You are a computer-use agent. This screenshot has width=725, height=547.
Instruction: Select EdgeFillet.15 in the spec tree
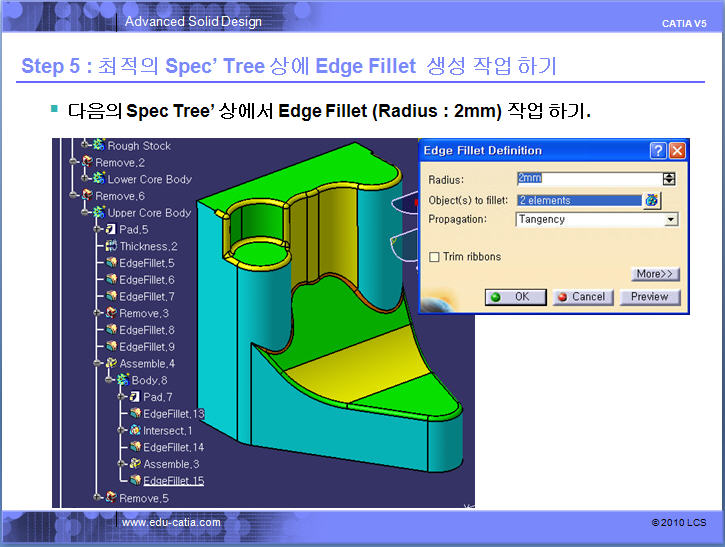click(x=173, y=481)
